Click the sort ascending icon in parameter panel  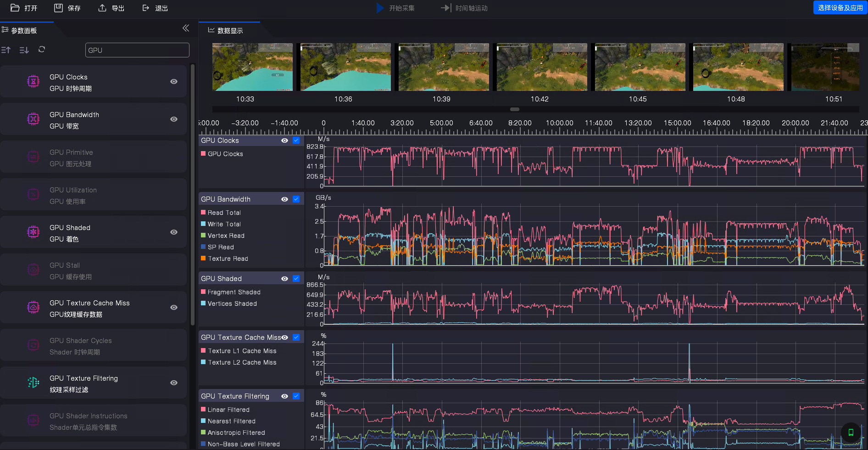coord(6,50)
